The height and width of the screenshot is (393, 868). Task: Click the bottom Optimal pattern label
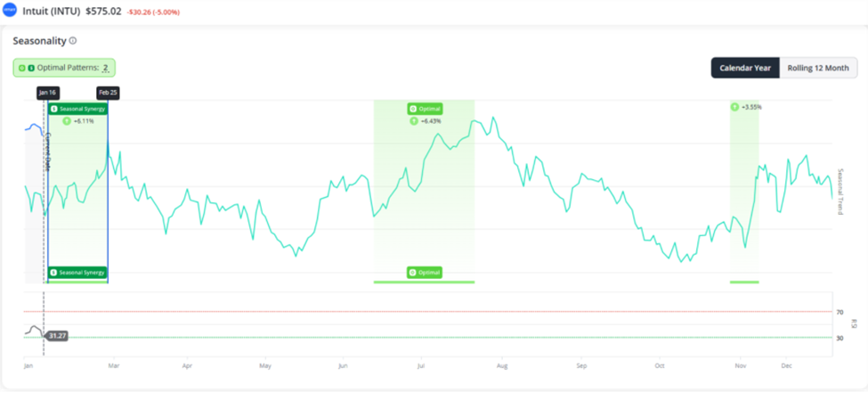point(424,272)
